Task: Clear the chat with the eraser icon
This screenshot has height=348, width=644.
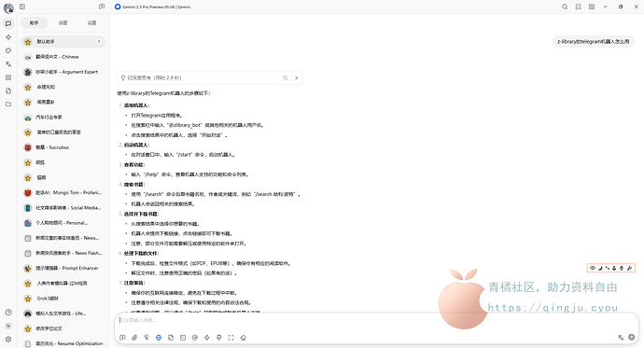Action: pyautogui.click(x=244, y=338)
